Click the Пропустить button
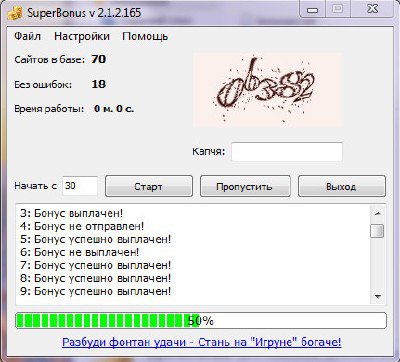 [245, 186]
